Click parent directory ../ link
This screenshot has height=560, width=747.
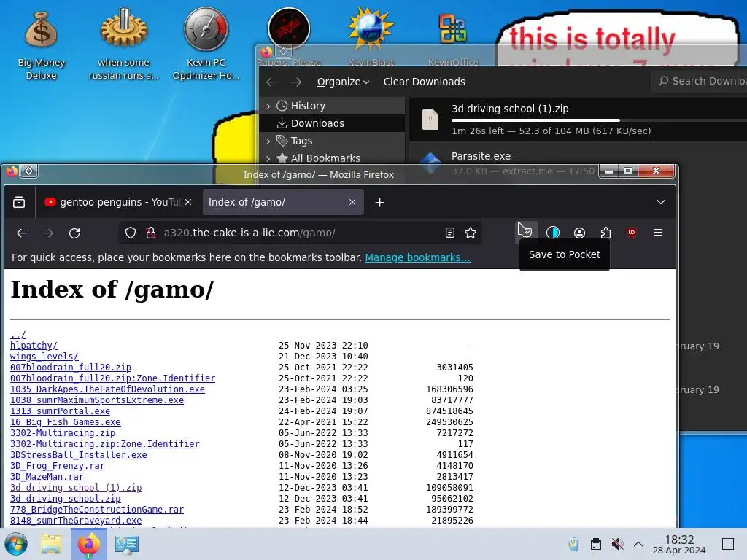(x=18, y=334)
